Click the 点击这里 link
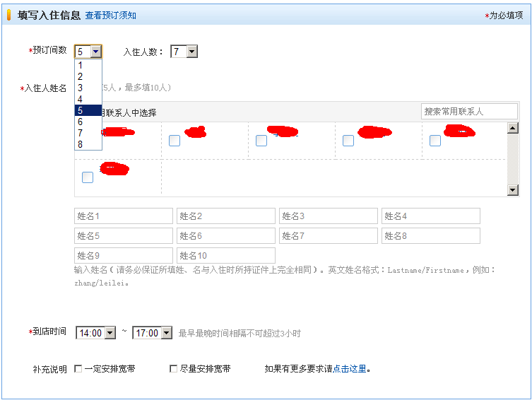532x405 pixels. (350, 369)
